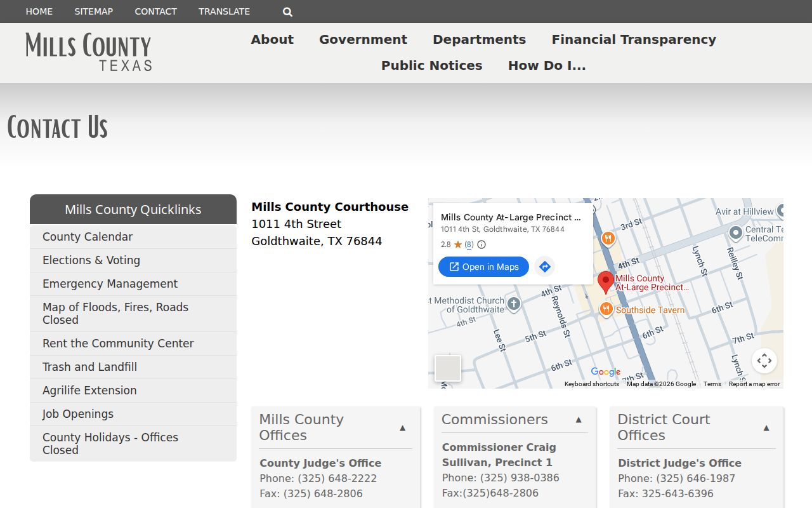Click the map directions arrow icon
Viewport: 812px width, 508px height.
pyautogui.click(x=544, y=267)
